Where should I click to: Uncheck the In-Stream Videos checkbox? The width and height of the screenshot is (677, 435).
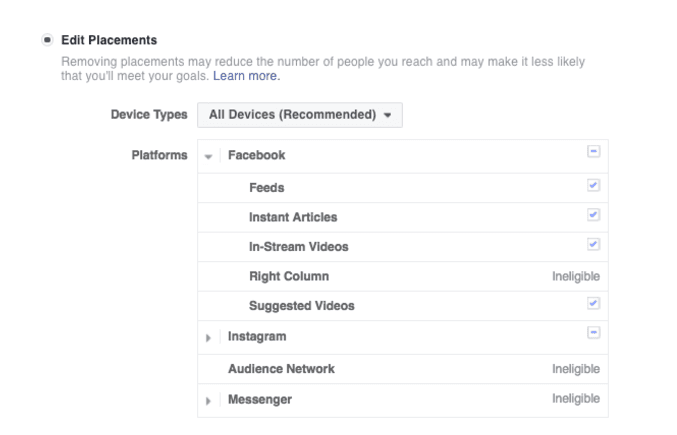tap(593, 245)
